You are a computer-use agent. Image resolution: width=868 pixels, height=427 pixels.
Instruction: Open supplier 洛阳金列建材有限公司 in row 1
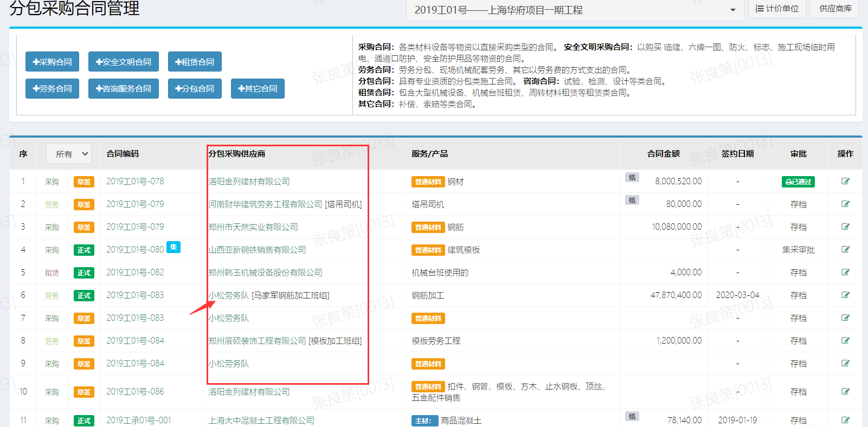(249, 182)
